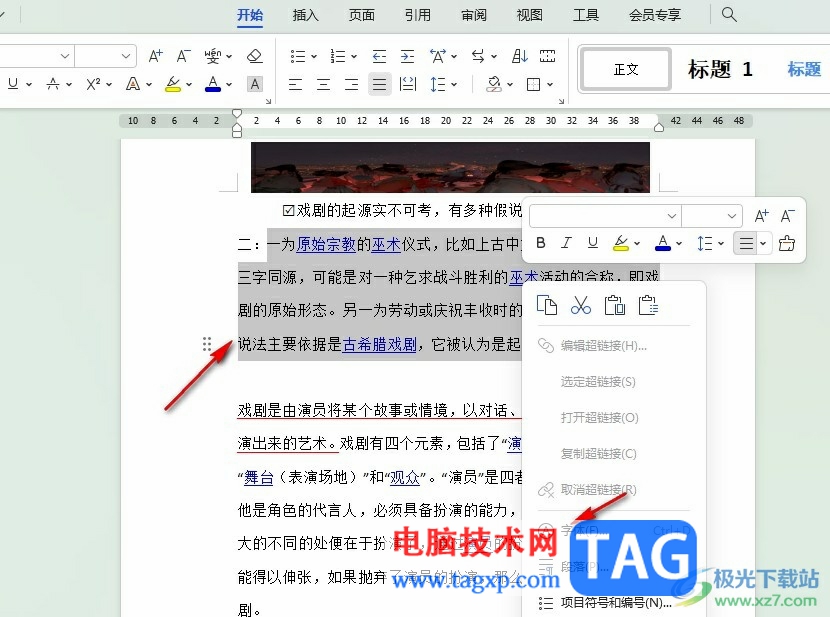Open borders dropdown arrow in ribbon
Screen dimensions: 830x617
(550, 84)
